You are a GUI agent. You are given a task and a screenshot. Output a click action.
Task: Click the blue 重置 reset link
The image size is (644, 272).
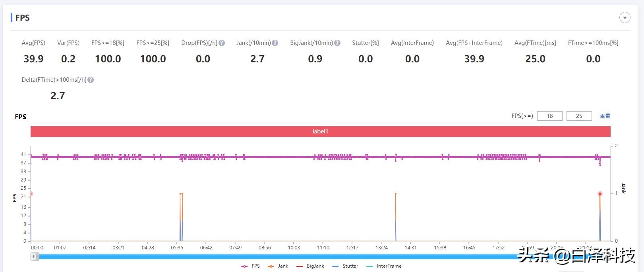coord(605,116)
